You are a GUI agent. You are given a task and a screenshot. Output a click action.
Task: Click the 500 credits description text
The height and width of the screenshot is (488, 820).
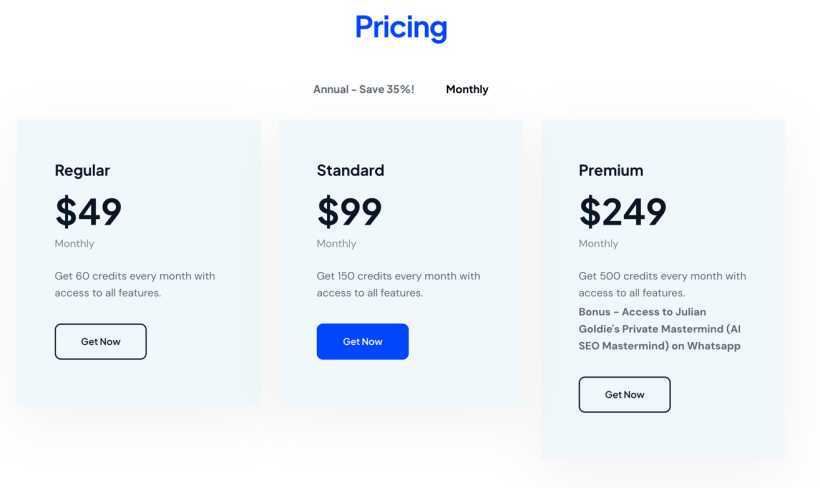[x=662, y=284]
